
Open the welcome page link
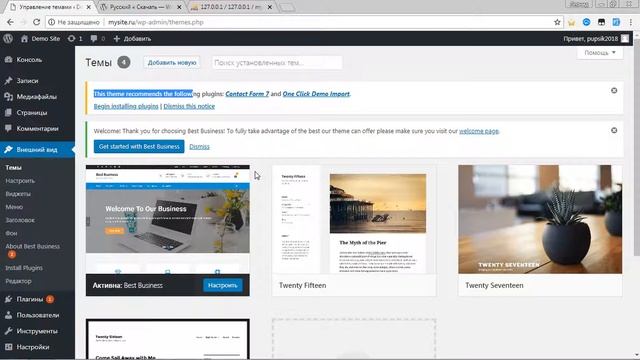point(479,131)
